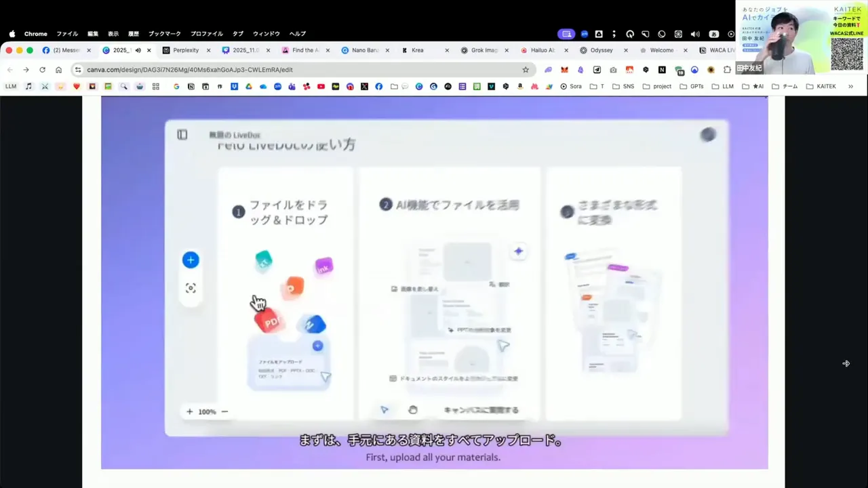Click the blue plus button in the Canva sidebar
868x488 pixels.
[191, 260]
